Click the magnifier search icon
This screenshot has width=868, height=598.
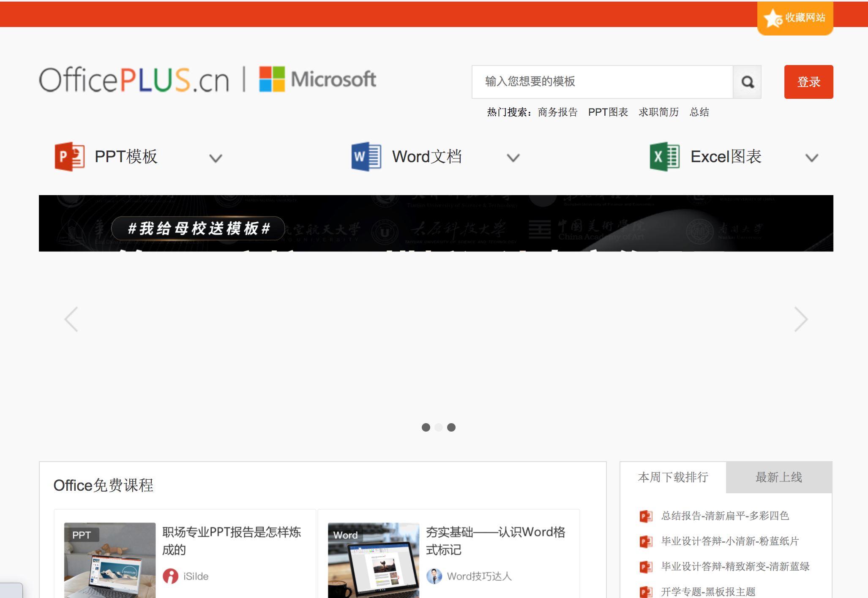pos(747,82)
